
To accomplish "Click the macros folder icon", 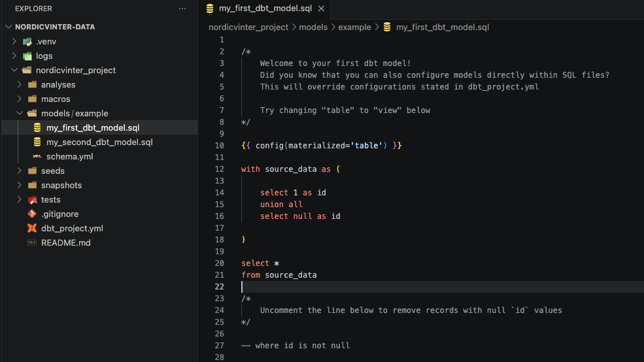I will [x=33, y=99].
